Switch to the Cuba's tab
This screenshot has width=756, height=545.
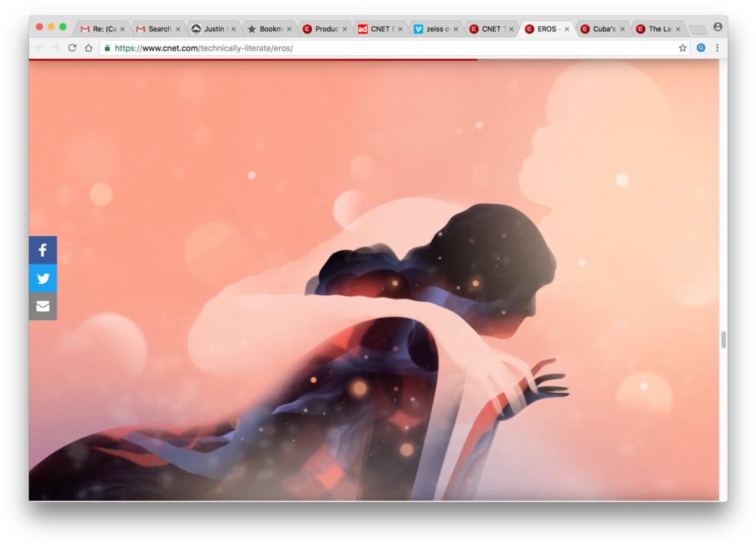click(x=600, y=28)
